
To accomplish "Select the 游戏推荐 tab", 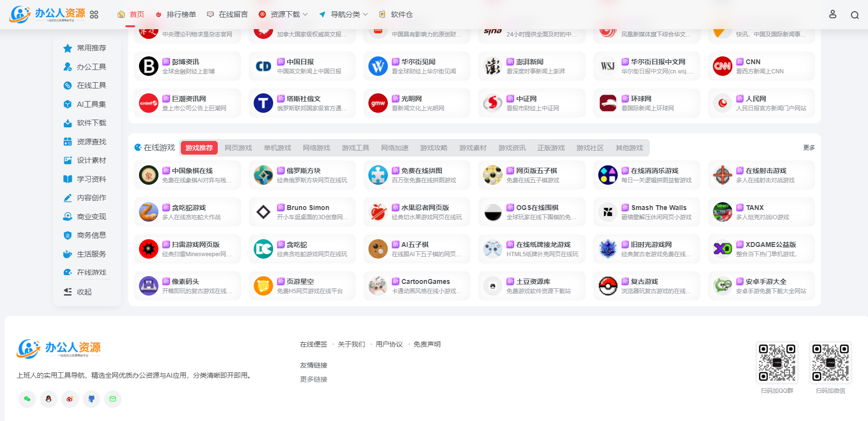I will tap(199, 148).
